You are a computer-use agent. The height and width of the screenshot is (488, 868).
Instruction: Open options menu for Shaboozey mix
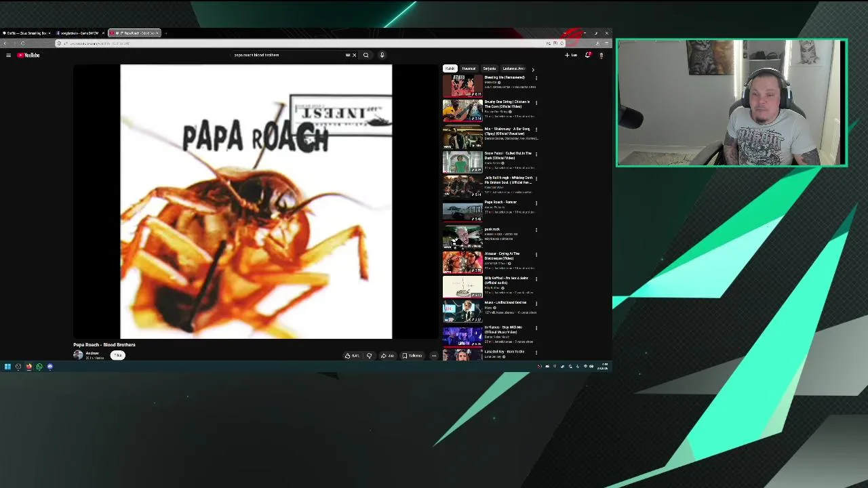coord(536,129)
